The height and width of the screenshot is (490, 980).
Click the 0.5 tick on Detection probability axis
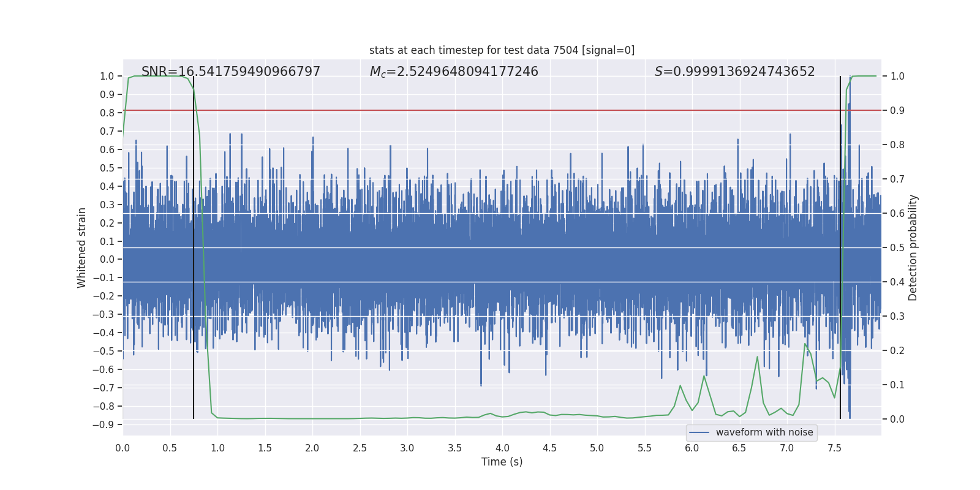[897, 247]
